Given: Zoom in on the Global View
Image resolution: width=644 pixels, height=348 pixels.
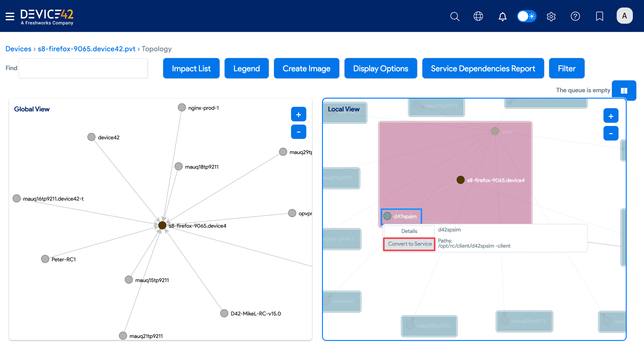Looking at the screenshot, I should 298,115.
